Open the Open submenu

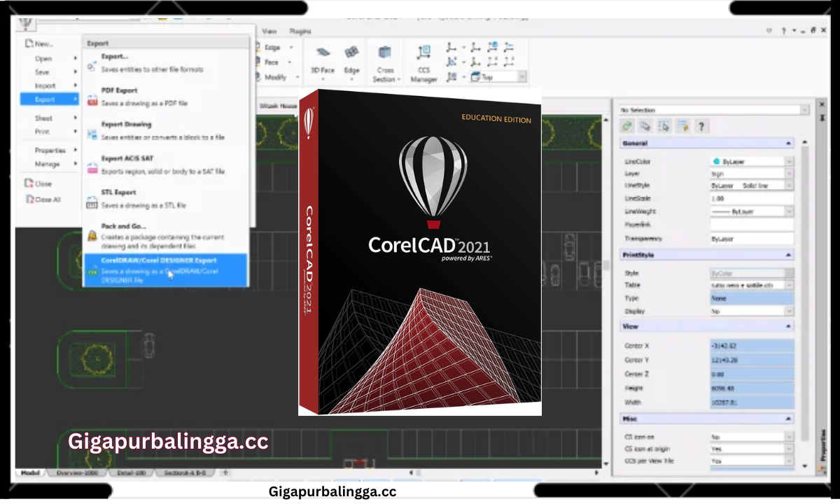[x=48, y=59]
